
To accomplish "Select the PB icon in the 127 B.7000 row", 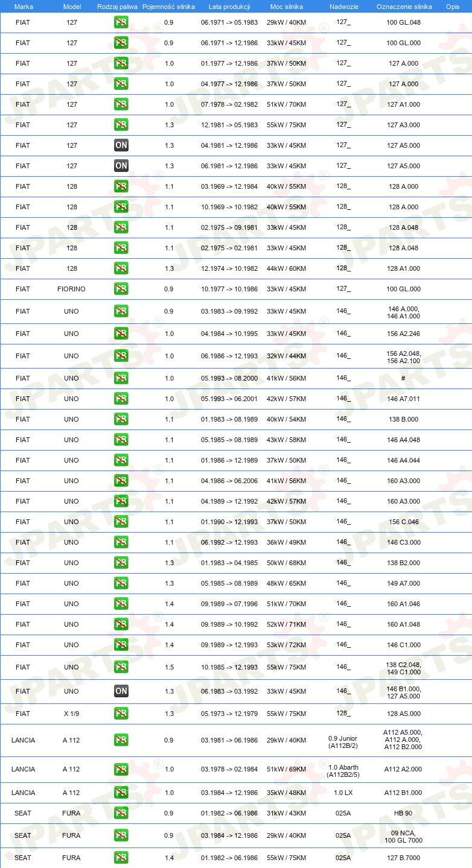I will pyautogui.click(x=121, y=858).
